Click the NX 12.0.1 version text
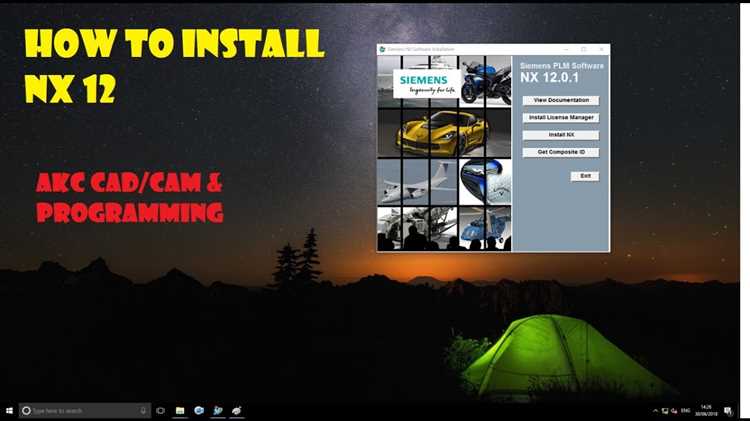 [549, 78]
